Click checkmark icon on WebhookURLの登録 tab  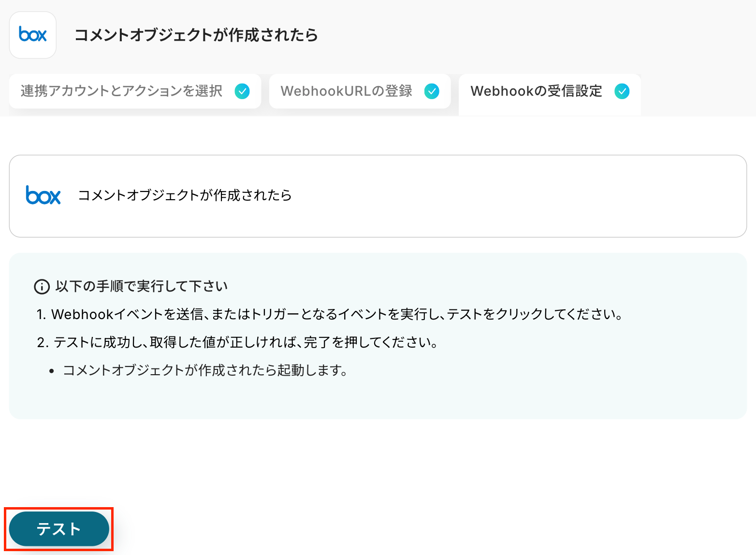(x=432, y=91)
